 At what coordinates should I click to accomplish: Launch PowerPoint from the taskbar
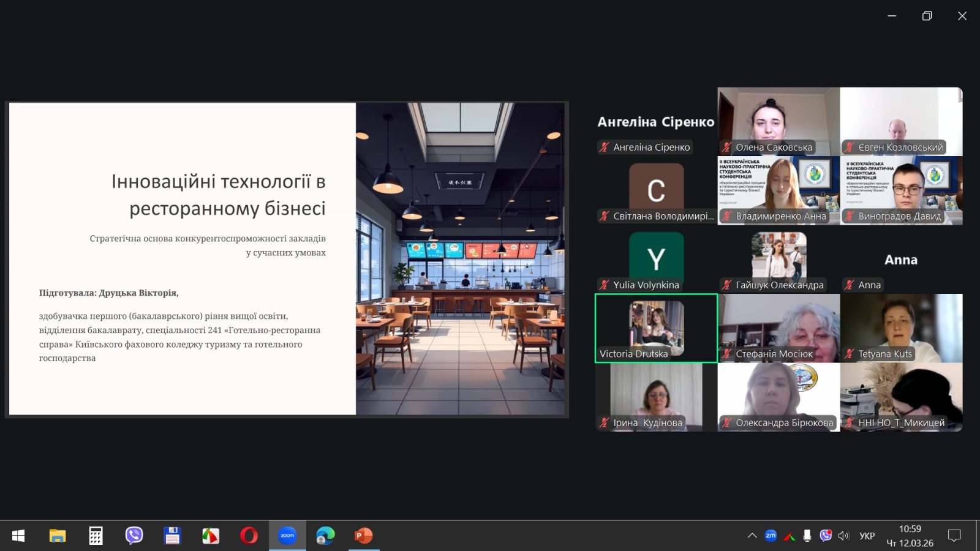(364, 536)
